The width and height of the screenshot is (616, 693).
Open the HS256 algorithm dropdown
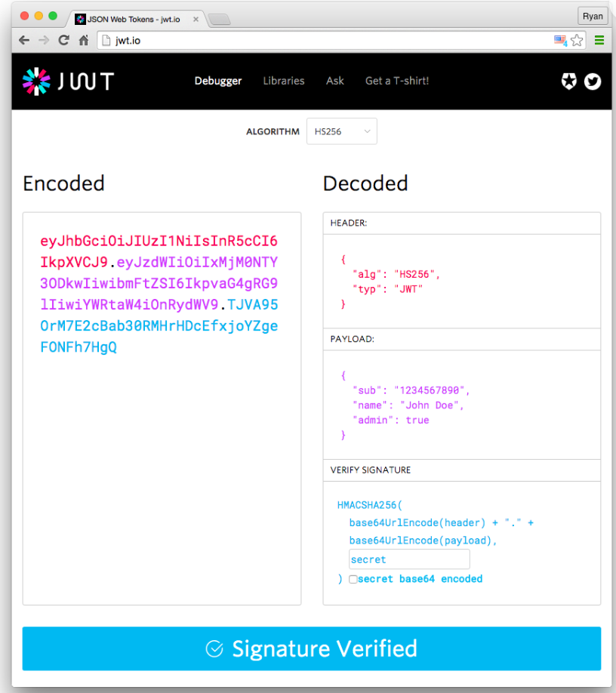tap(341, 131)
